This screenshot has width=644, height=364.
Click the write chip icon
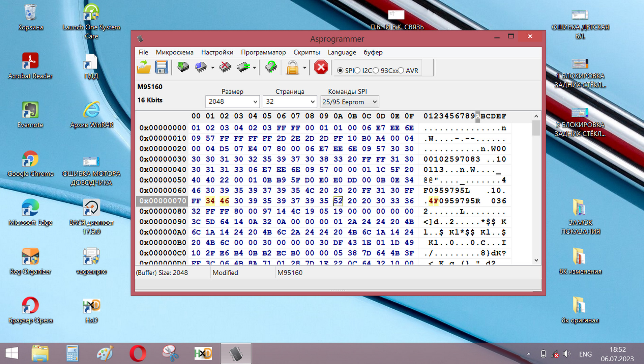[x=201, y=67]
